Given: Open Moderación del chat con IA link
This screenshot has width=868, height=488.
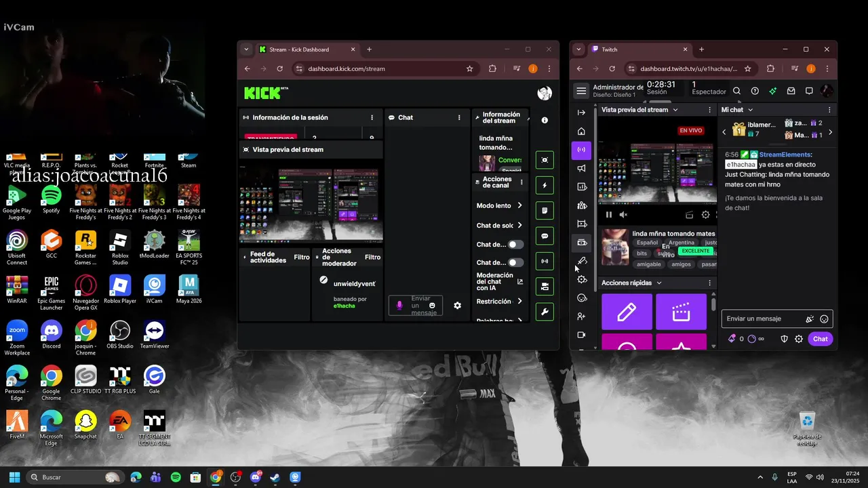Looking at the screenshot, I should coord(498,281).
